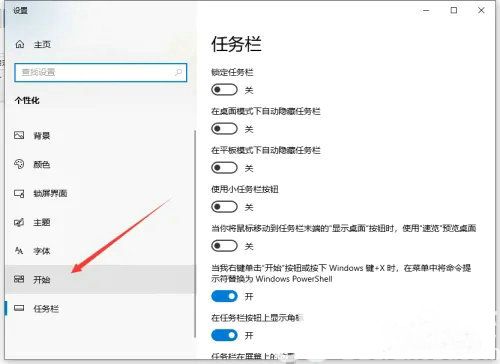Select the 背景 picture icon
The height and width of the screenshot is (364, 500).
click(19, 135)
